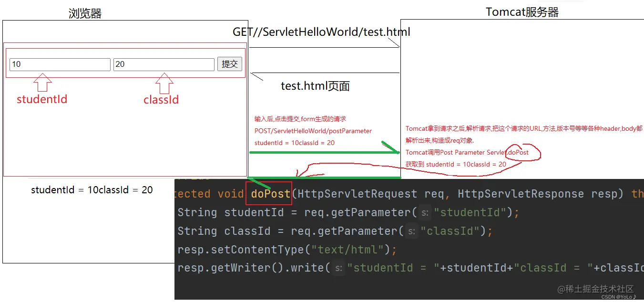Click the text 输入后,点击提交,form生成的请求
The image size is (644, 304).
tap(300, 119)
